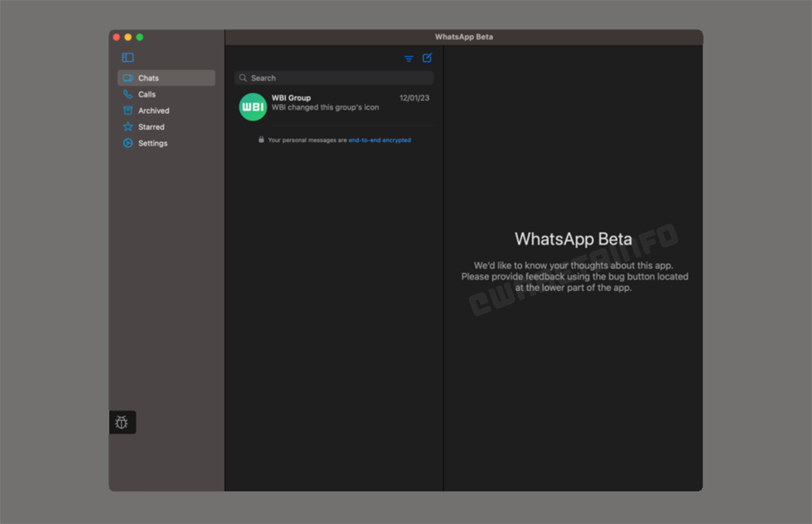Image resolution: width=812 pixels, height=524 pixels.
Task: Click the bug report button
Action: [122, 422]
